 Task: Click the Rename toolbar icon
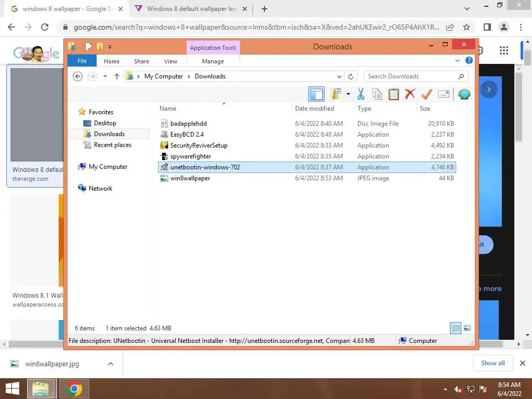[x=444, y=94]
